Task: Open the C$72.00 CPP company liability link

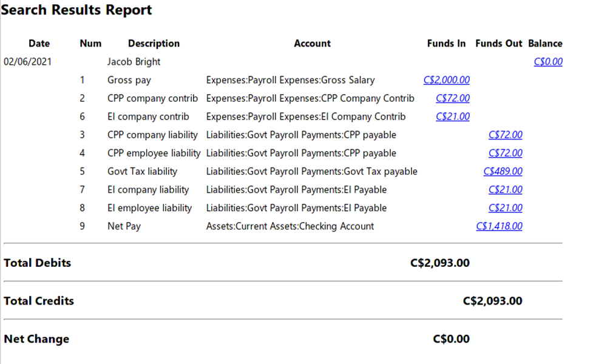Action: pyautogui.click(x=505, y=135)
